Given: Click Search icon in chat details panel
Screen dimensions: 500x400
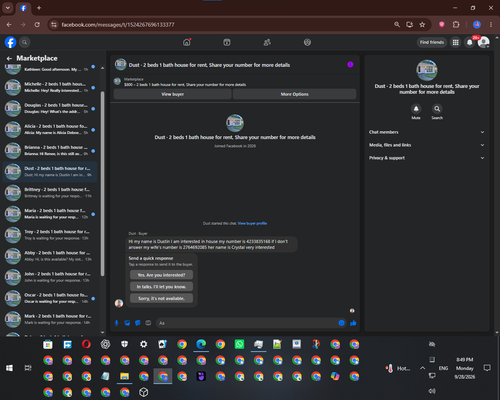Looking at the screenshot, I should [437, 109].
